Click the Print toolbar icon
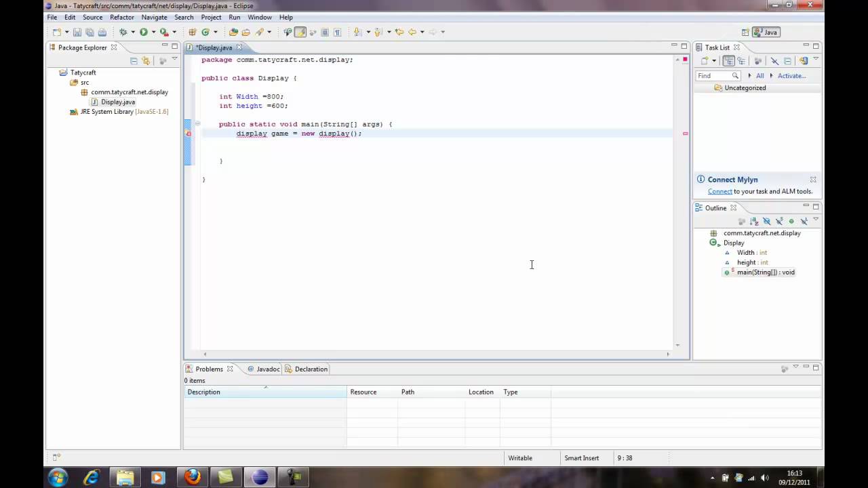Screen dimensions: 868x488 [102, 32]
